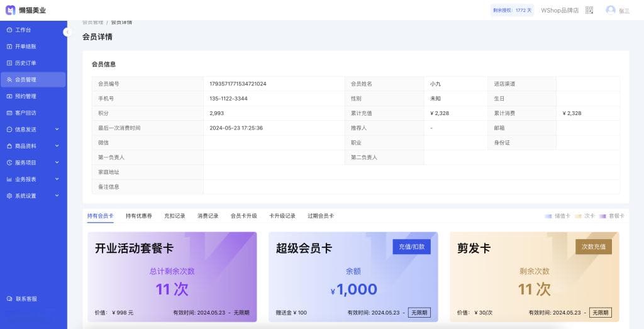Open 历史订单 menu item

tap(33, 64)
